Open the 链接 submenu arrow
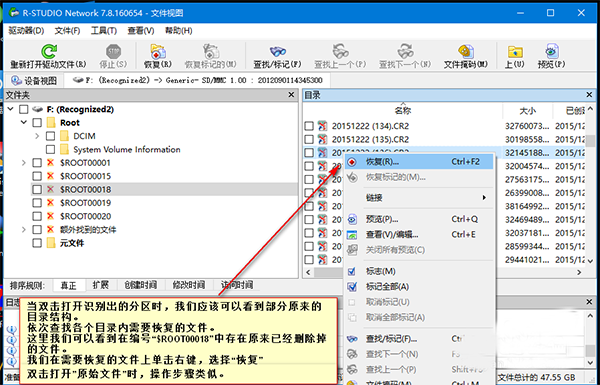Viewport: 600px width, 385px height. click(x=484, y=197)
